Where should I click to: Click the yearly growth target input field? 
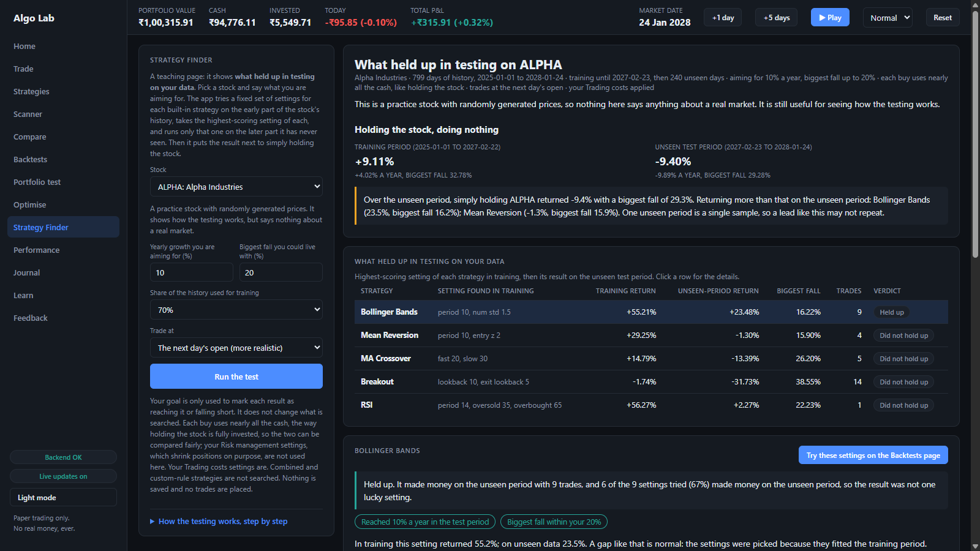pos(191,272)
